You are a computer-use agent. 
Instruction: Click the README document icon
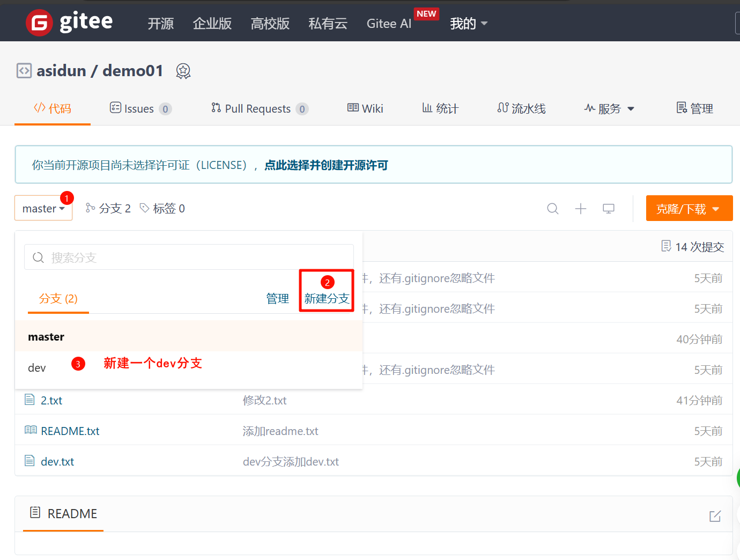click(35, 513)
